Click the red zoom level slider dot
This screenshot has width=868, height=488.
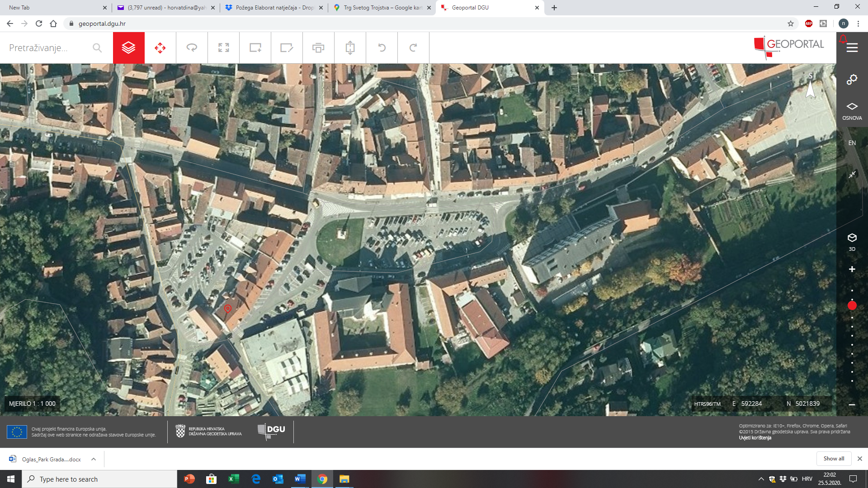pyautogui.click(x=852, y=306)
